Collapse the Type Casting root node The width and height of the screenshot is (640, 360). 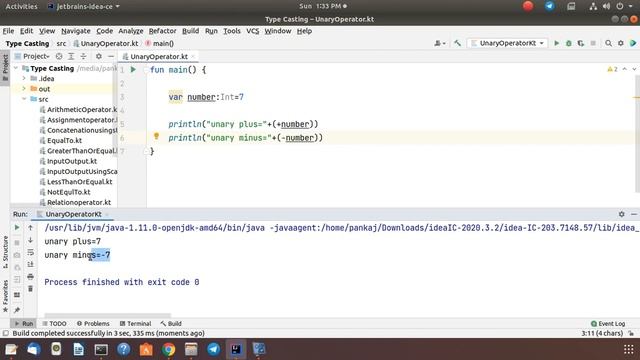[16, 68]
